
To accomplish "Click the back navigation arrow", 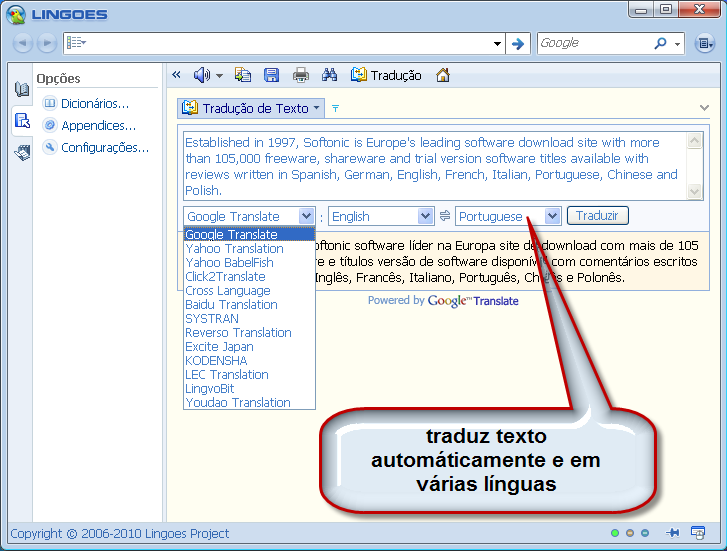I will 22,43.
